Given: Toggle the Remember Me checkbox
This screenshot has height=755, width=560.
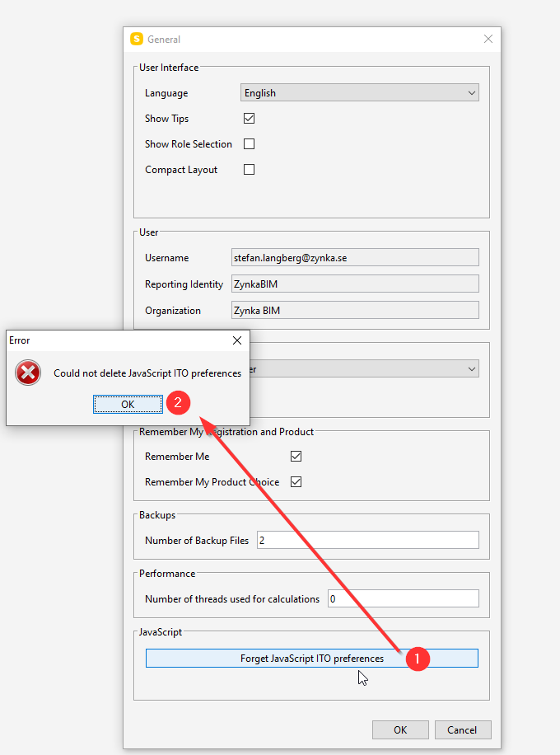Looking at the screenshot, I should [x=296, y=456].
